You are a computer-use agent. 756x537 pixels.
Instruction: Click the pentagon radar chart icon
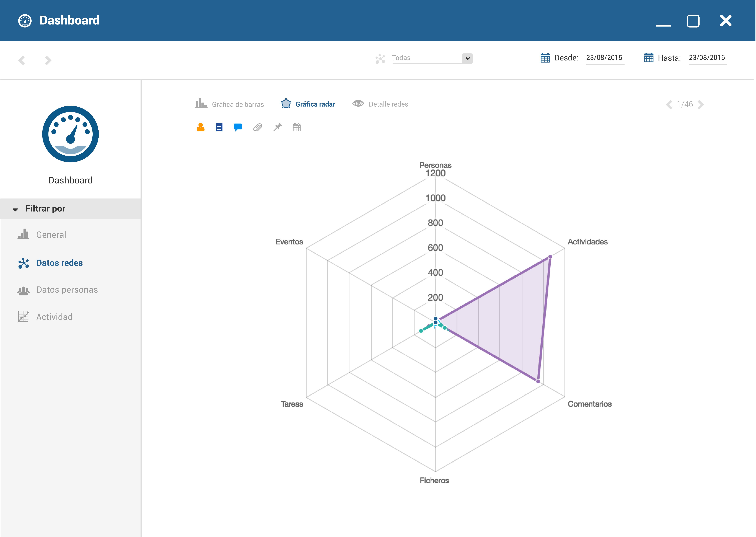tap(286, 103)
